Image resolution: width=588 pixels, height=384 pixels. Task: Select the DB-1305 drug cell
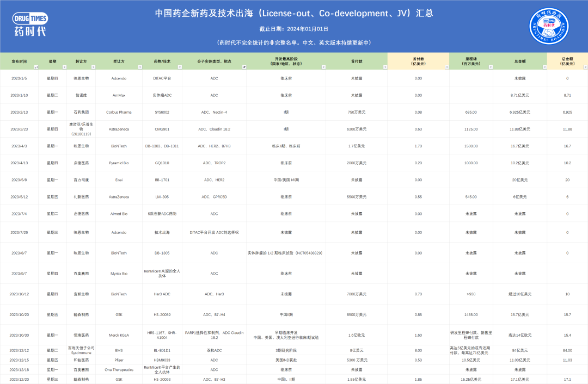point(162,253)
